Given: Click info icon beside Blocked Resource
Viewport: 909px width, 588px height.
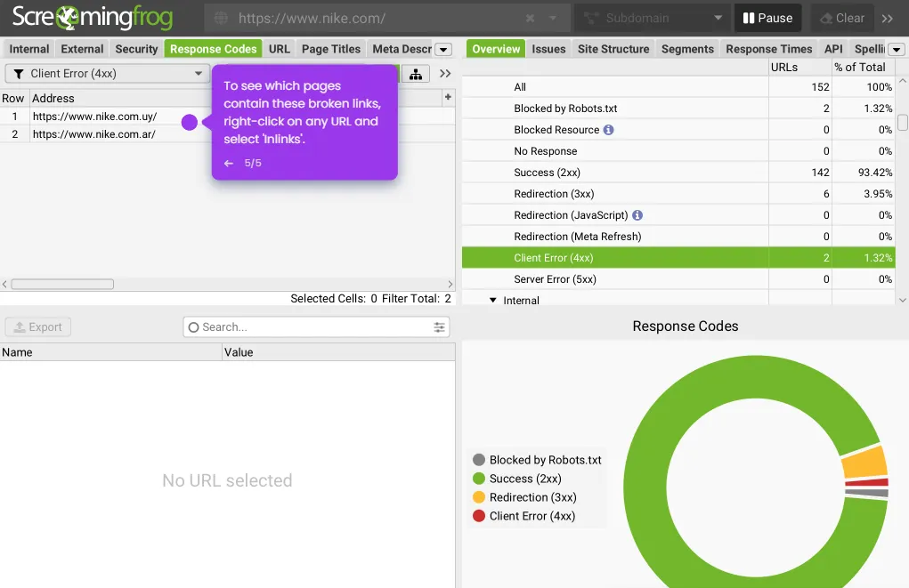Looking at the screenshot, I should (608, 130).
